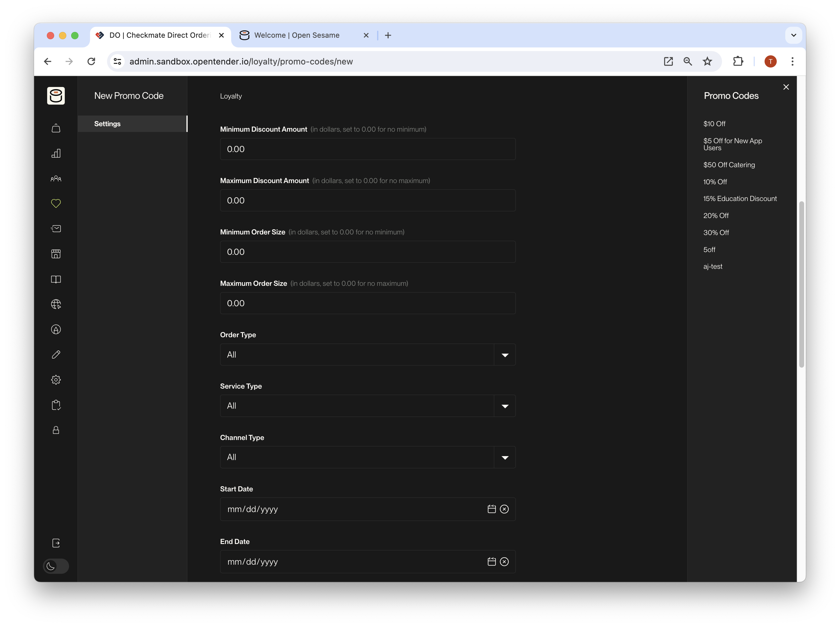Image resolution: width=840 pixels, height=627 pixels.
Task: Click the Maximum Order Size field
Action: pos(367,303)
